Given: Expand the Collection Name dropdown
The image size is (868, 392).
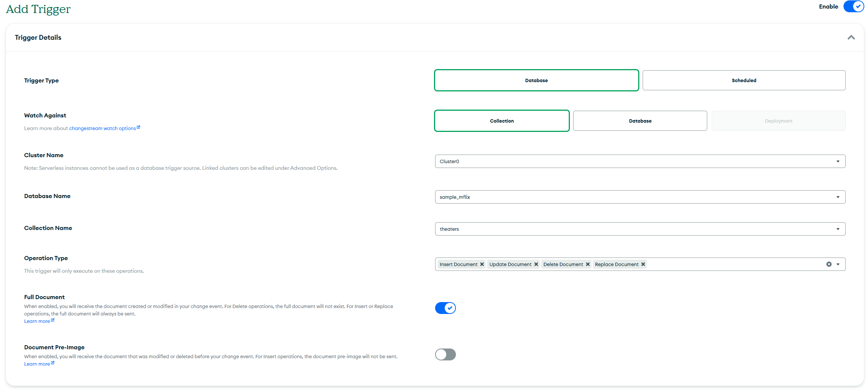Looking at the screenshot, I should (x=640, y=229).
